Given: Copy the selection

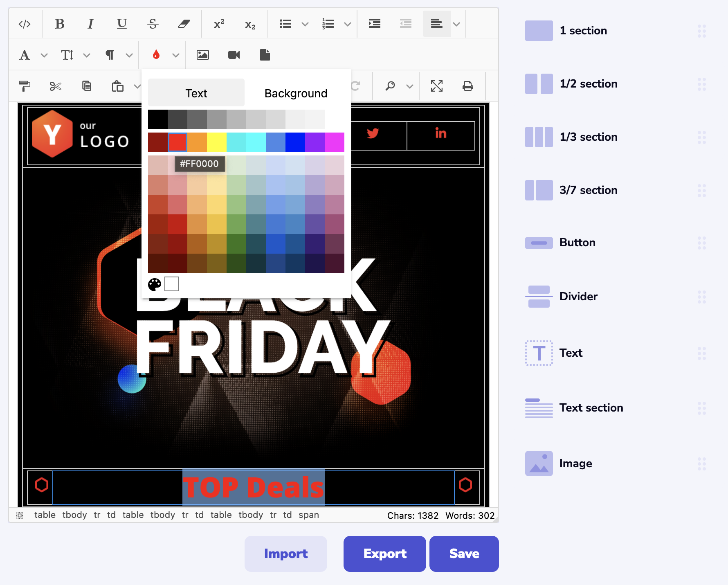Looking at the screenshot, I should point(87,86).
